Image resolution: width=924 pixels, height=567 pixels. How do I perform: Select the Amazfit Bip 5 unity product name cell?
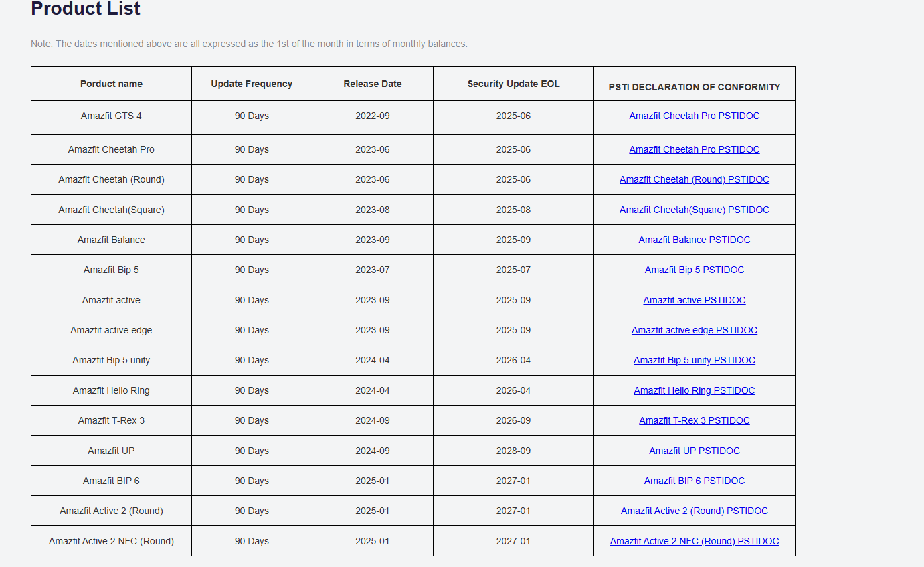(111, 360)
